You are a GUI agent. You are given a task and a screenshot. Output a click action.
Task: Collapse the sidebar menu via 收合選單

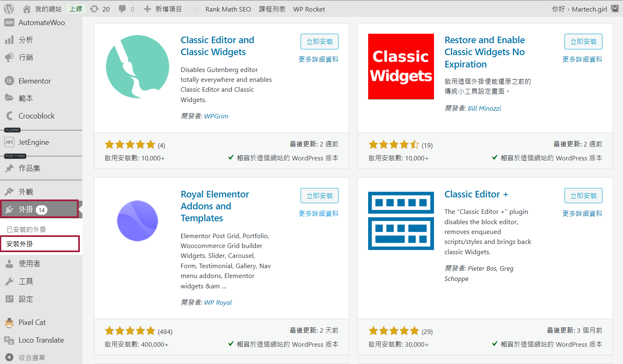[x=26, y=357]
